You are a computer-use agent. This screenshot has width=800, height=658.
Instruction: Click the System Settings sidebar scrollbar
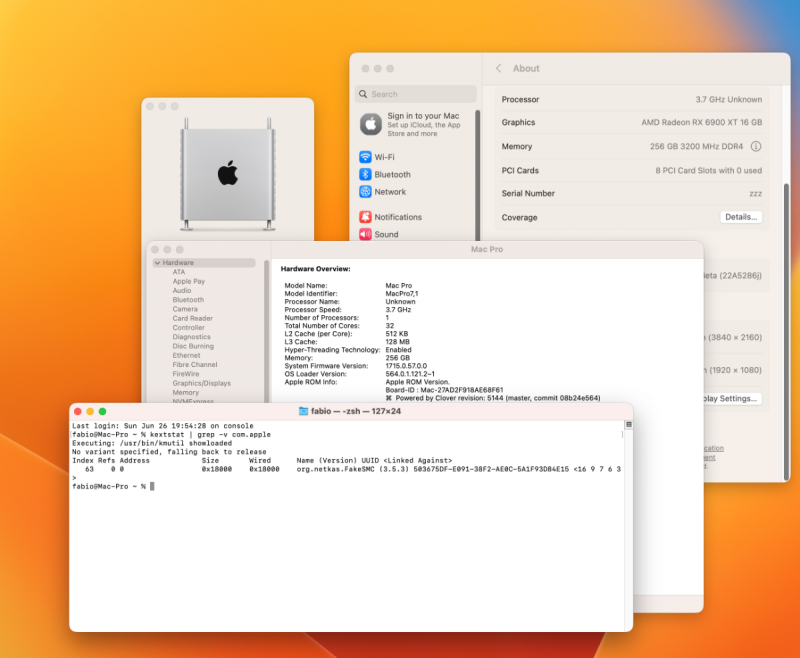(478, 175)
